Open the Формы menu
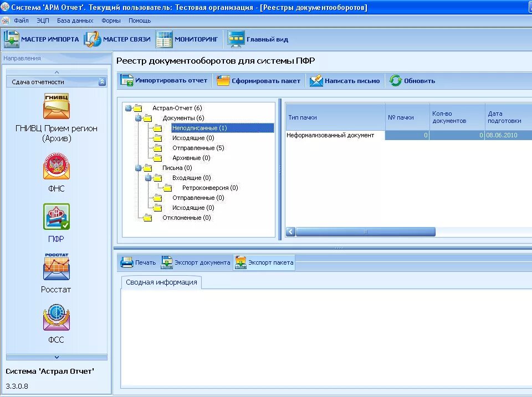 pyautogui.click(x=111, y=20)
